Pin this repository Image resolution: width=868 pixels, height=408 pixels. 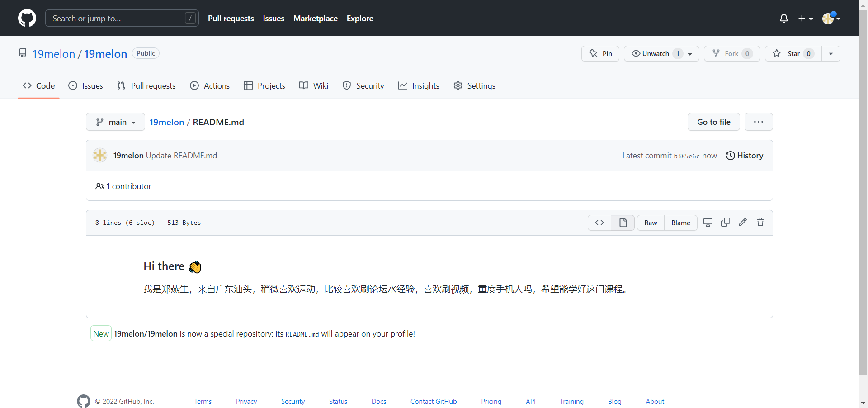(600, 53)
